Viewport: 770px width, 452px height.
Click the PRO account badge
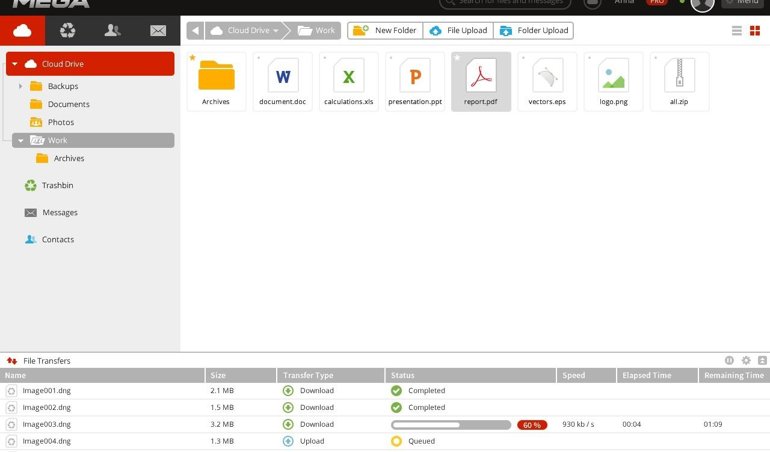pos(657,2)
